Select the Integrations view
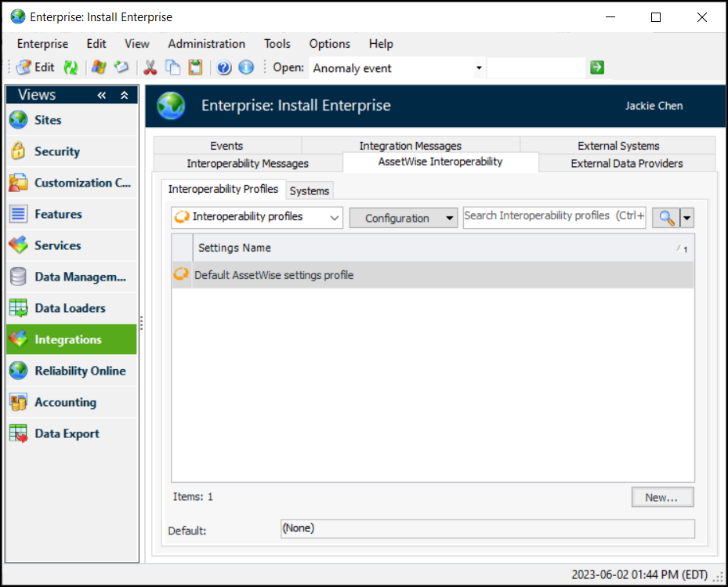This screenshot has width=728, height=587. [72, 339]
